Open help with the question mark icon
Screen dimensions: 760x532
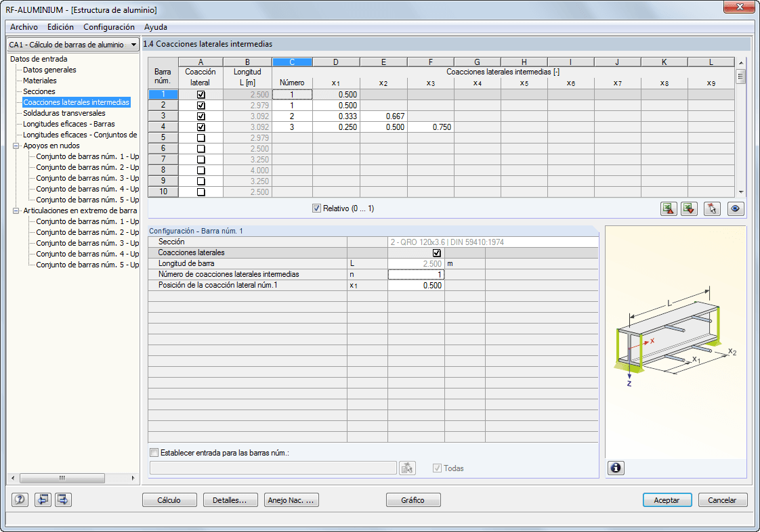pos(20,500)
